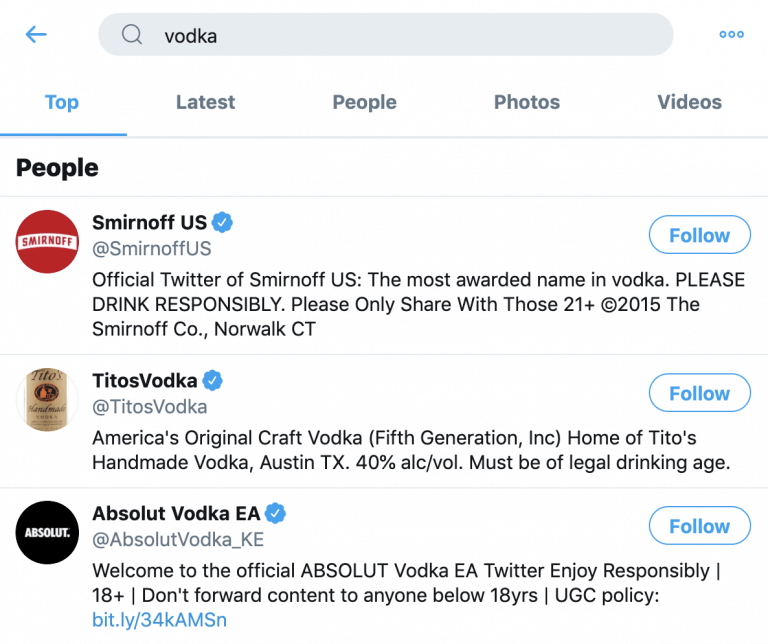Click TitosVodka verified checkmark badge
The height and width of the screenshot is (644, 768).
click(x=212, y=381)
